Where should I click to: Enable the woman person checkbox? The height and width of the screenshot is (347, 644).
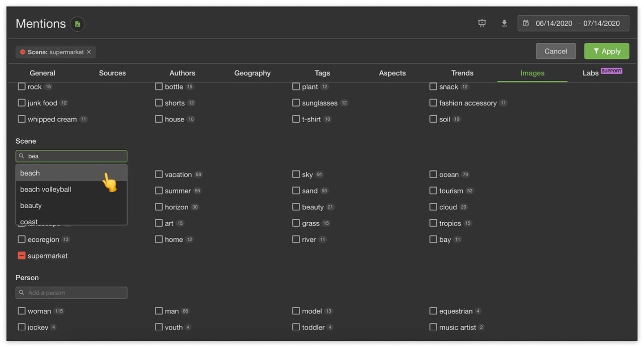22,311
